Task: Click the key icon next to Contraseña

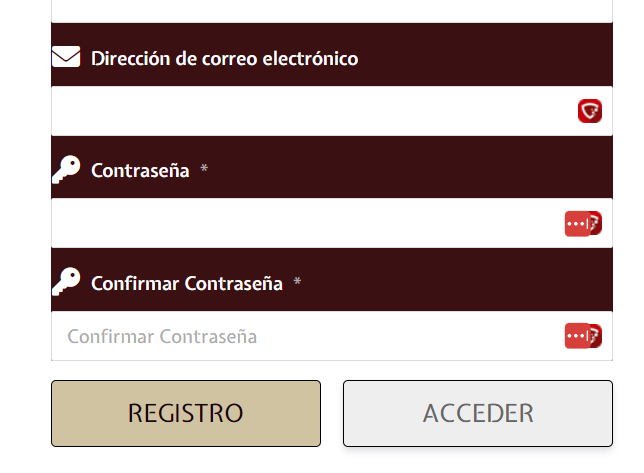Action: point(66,169)
